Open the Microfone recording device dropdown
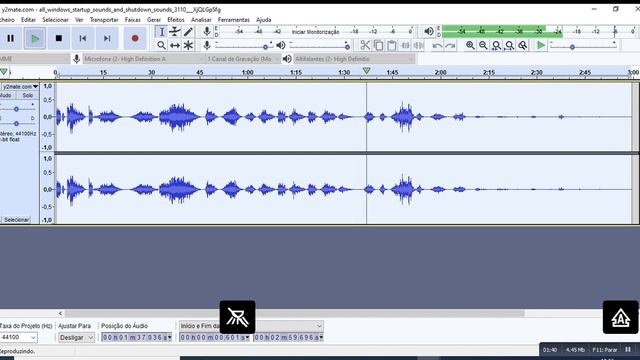Image resolution: width=640 pixels, height=360 pixels. click(x=143, y=59)
